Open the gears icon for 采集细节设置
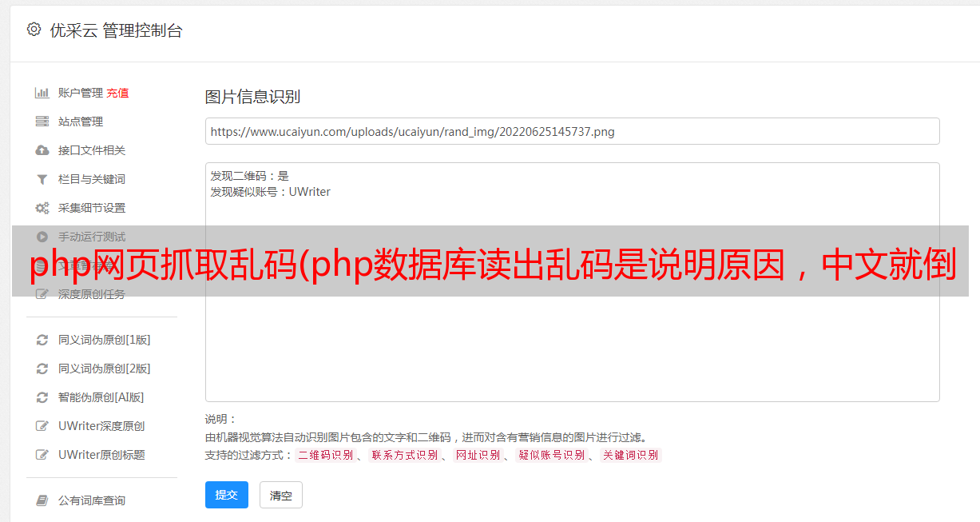This screenshot has height=522, width=980. pos(42,208)
